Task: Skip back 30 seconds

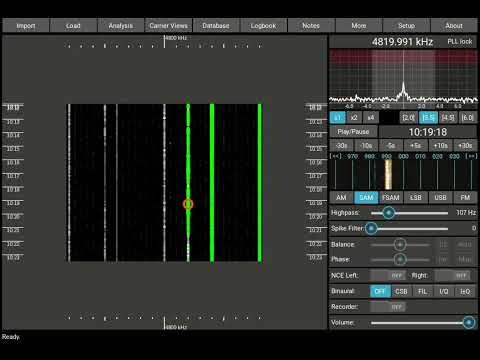Action: (x=341, y=146)
